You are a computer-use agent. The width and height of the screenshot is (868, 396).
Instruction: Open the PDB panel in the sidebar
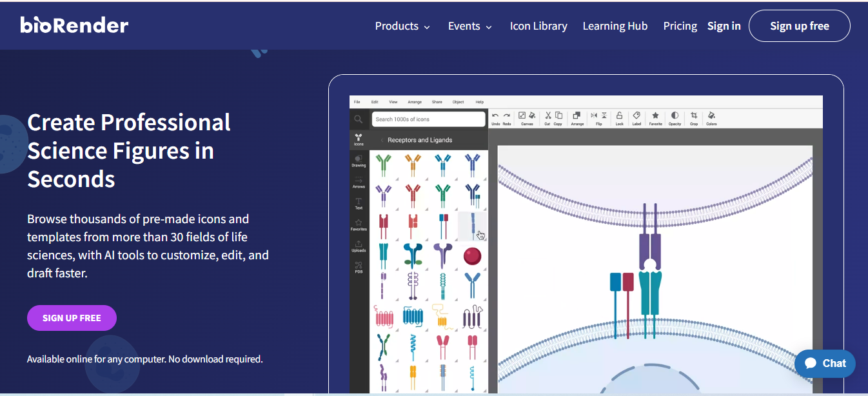359,267
